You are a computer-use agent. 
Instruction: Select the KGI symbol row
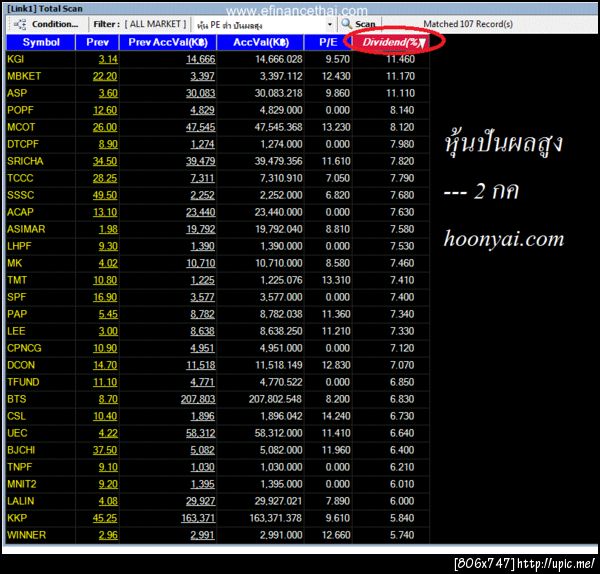click(16, 59)
